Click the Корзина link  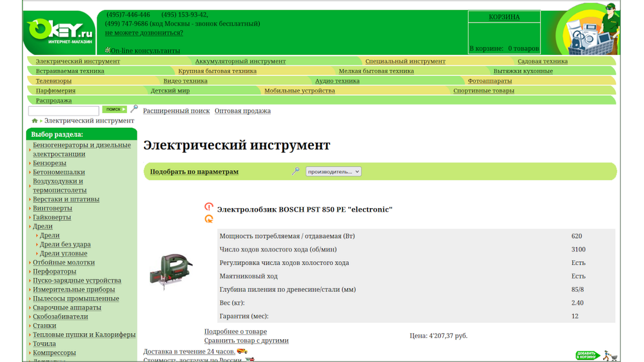point(504,17)
